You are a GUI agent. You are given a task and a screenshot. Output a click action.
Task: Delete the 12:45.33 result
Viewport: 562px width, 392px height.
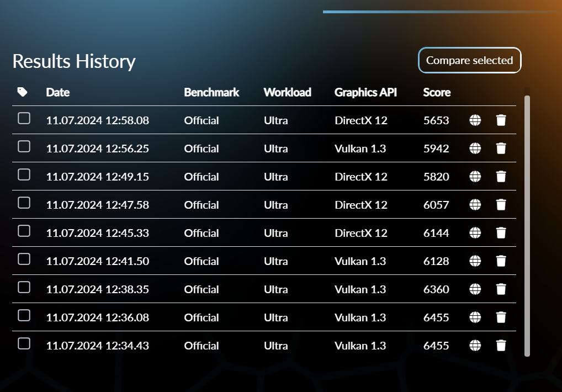(501, 233)
